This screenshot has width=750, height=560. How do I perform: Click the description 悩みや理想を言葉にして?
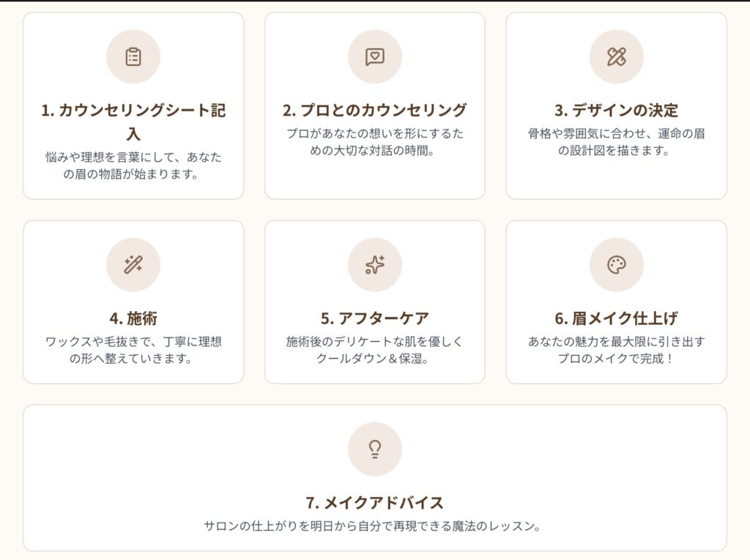(133, 165)
